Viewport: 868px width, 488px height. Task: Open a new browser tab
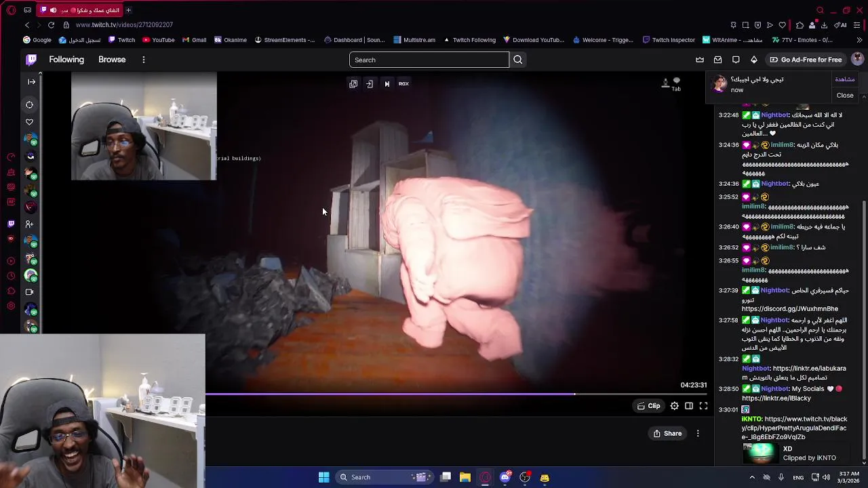[128, 10]
